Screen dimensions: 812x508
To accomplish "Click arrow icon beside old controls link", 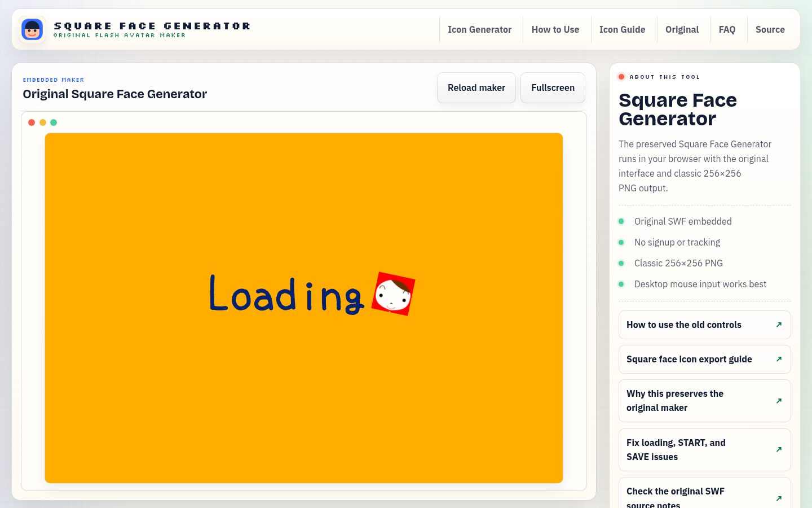I will [779, 325].
